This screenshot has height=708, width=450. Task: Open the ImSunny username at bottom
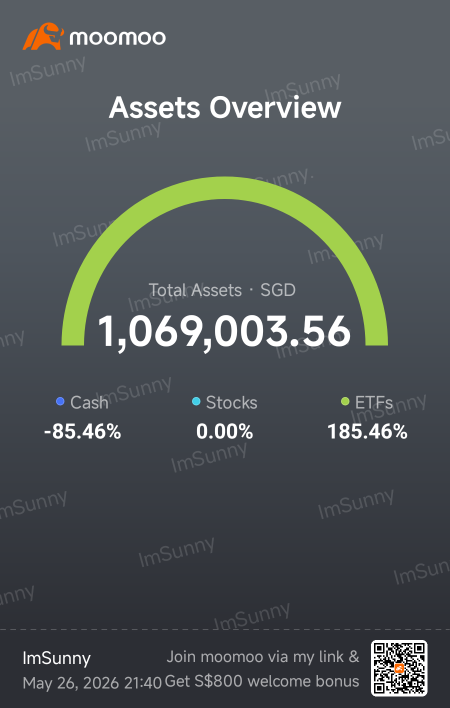[x=56, y=658]
